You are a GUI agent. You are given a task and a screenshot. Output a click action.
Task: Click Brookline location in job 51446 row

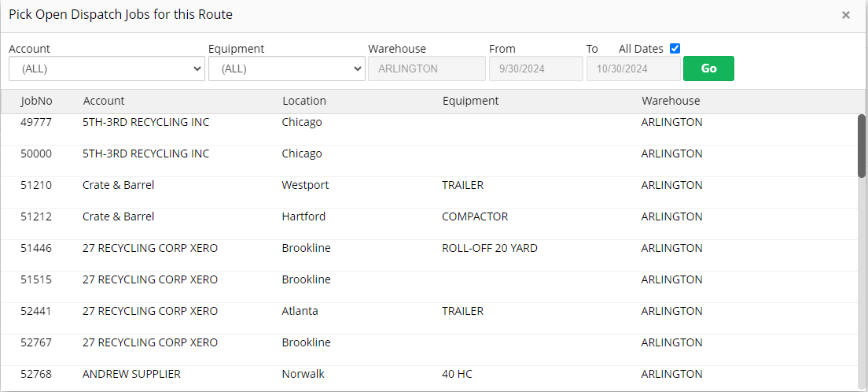(x=306, y=248)
